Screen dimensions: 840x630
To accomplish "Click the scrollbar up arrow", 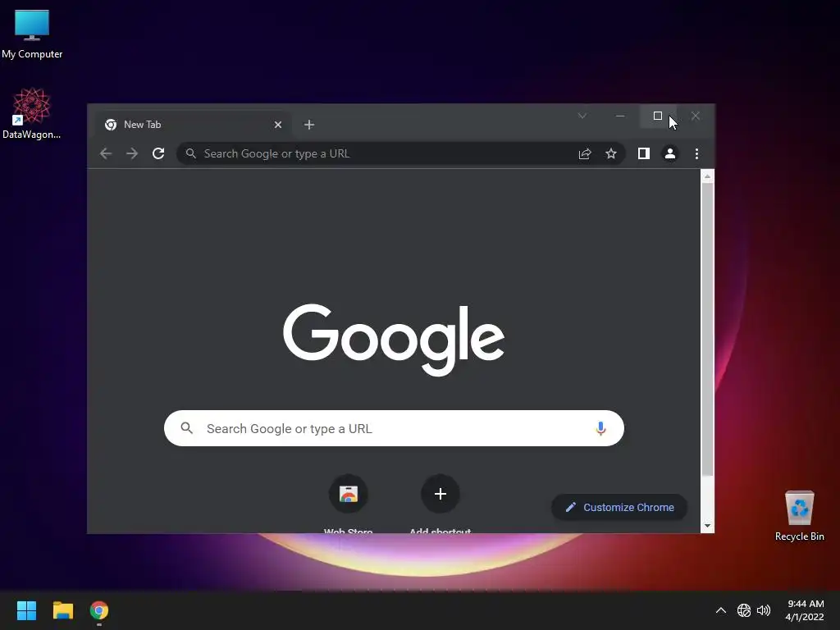I will [x=707, y=176].
